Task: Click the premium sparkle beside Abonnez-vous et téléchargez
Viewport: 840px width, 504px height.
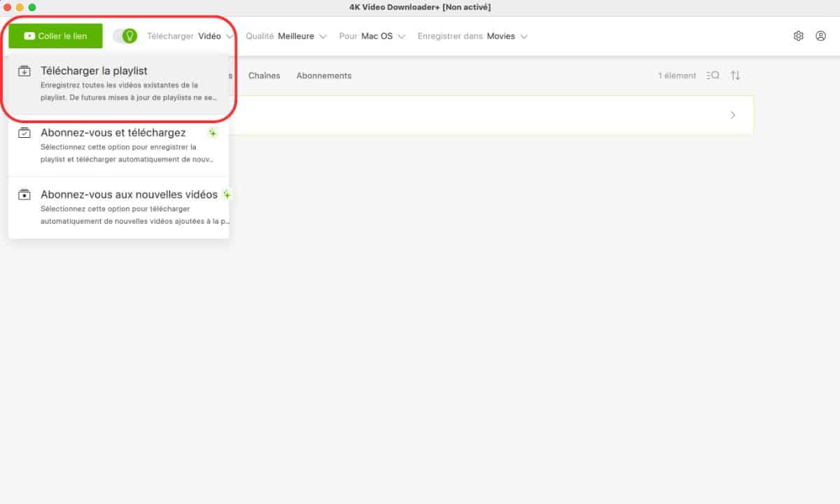Action: click(x=213, y=133)
